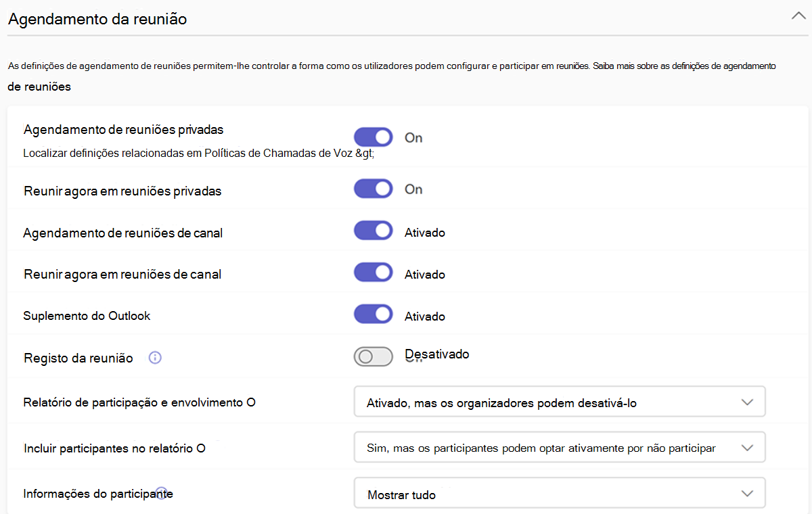The height and width of the screenshot is (514, 812).
Task: Open Incluir participantes no relatório dropdown
Action: click(560, 447)
